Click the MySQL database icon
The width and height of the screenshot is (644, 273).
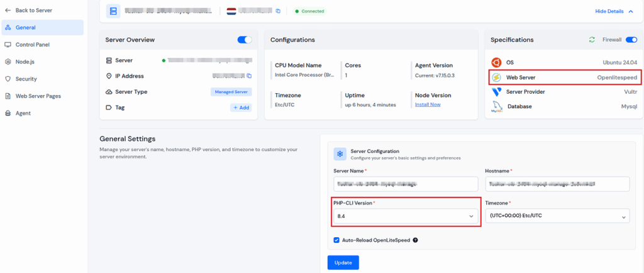tap(496, 107)
